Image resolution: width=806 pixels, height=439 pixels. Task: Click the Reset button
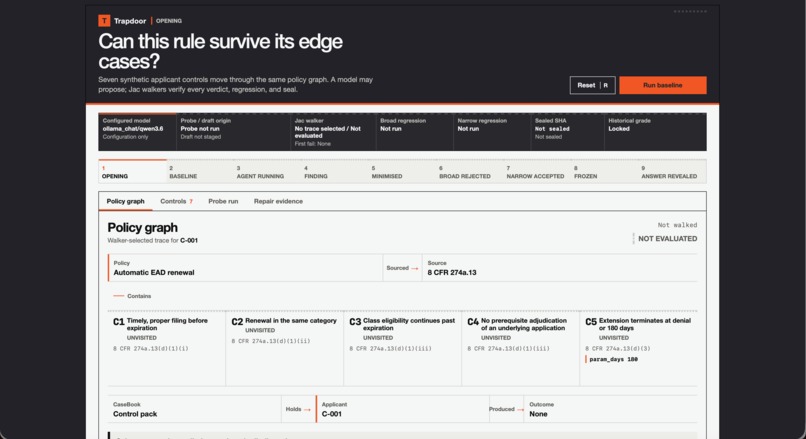coord(592,85)
